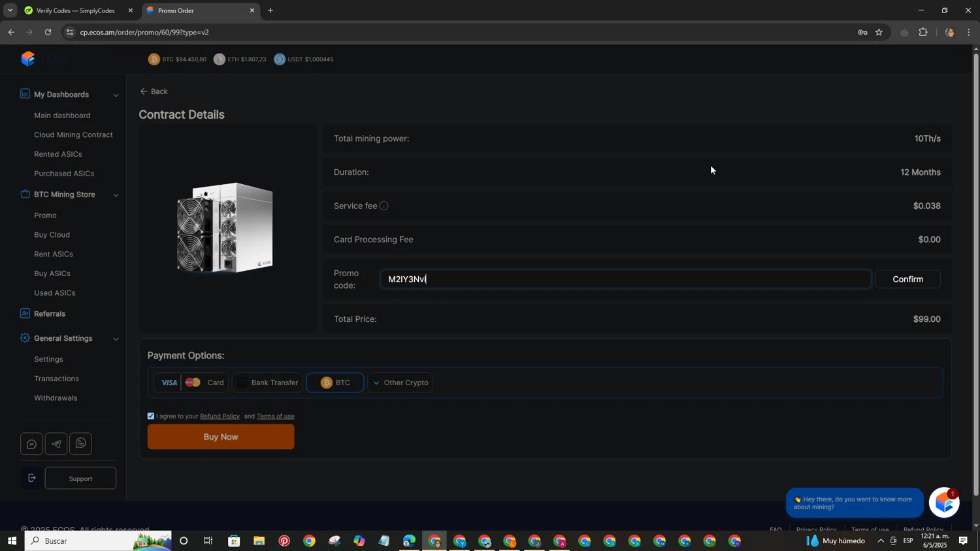Open browser extensions puzzle icon
Image resolution: width=980 pixels, height=551 pixels.
[923, 32]
